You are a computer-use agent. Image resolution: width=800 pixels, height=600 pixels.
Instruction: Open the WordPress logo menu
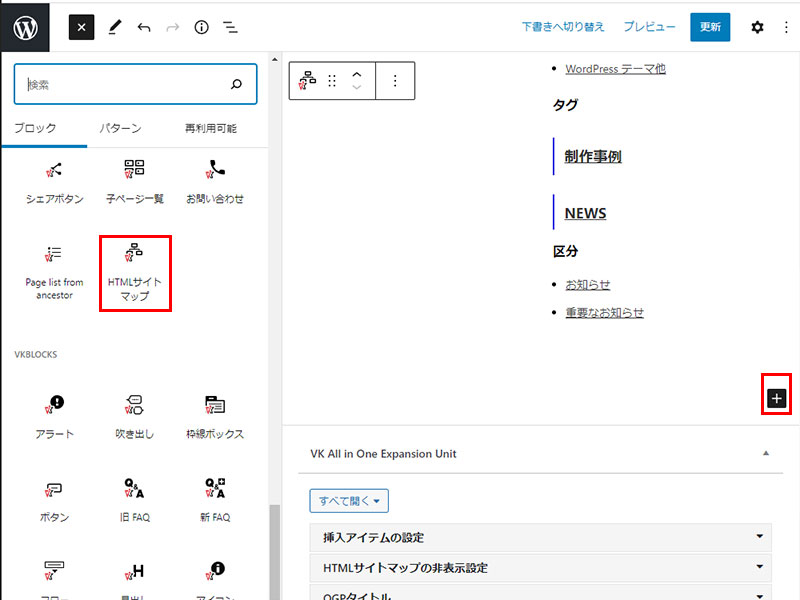coord(26,27)
